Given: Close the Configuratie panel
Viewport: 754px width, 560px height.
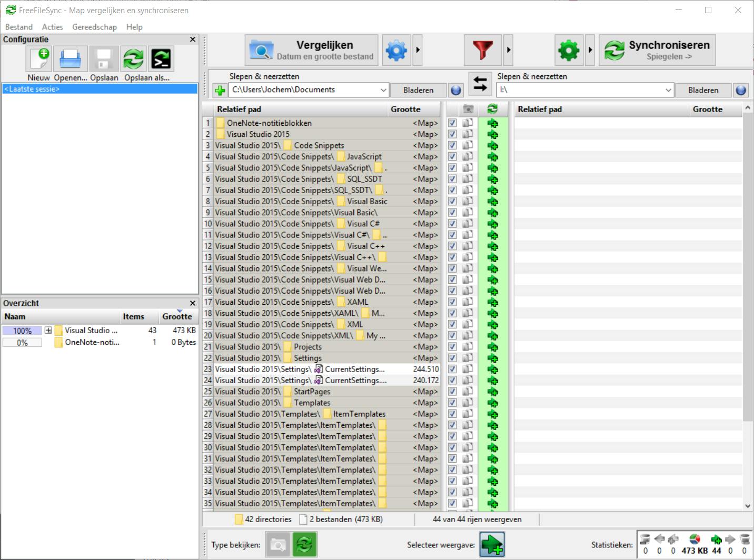Looking at the screenshot, I should coord(193,39).
